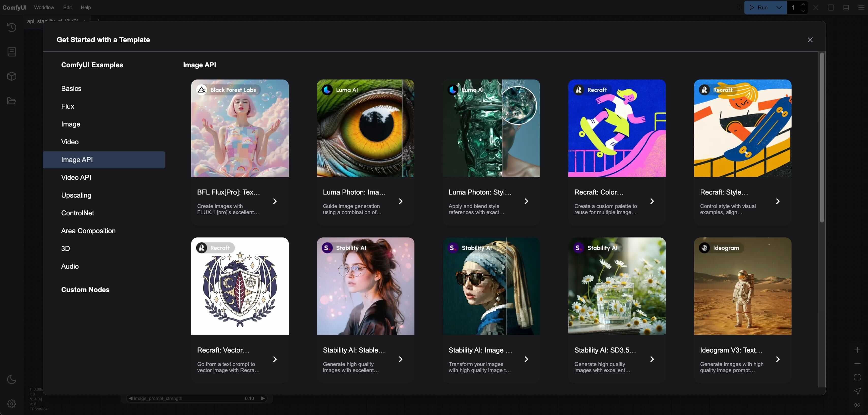868x415 pixels.
Task: Click the fit view icon
Action: click(857, 377)
